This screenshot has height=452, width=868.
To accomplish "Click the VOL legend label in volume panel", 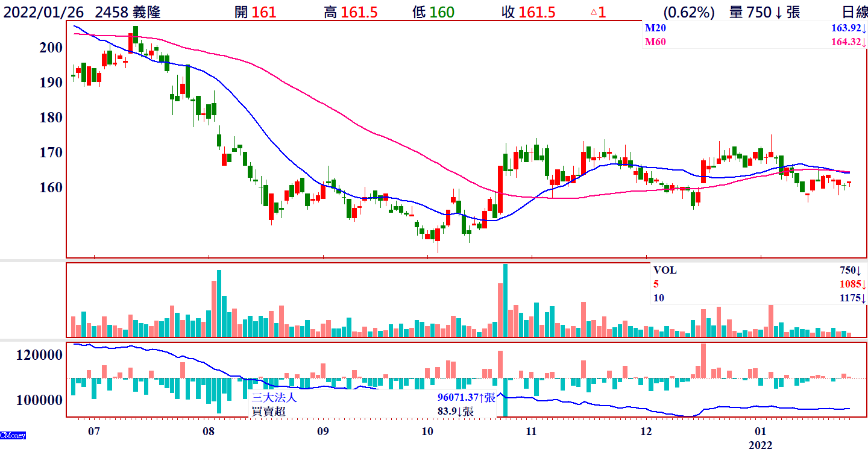I will 665,271.
